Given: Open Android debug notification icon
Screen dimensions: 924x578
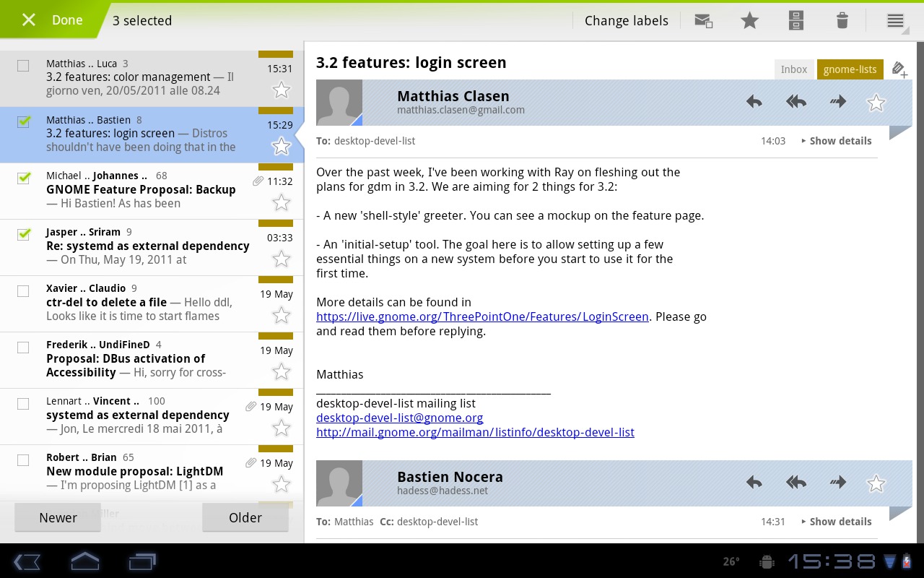Looking at the screenshot, I should (x=767, y=561).
